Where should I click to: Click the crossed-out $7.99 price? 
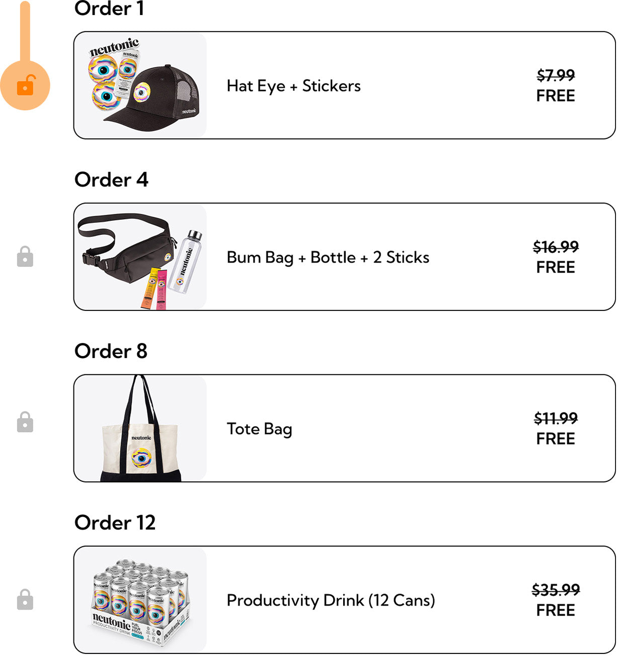click(x=556, y=75)
